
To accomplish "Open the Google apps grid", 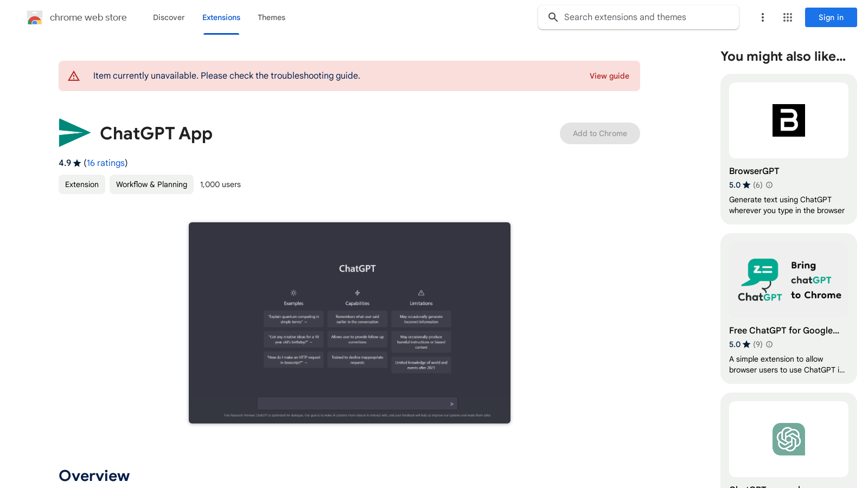I will coord(788,17).
